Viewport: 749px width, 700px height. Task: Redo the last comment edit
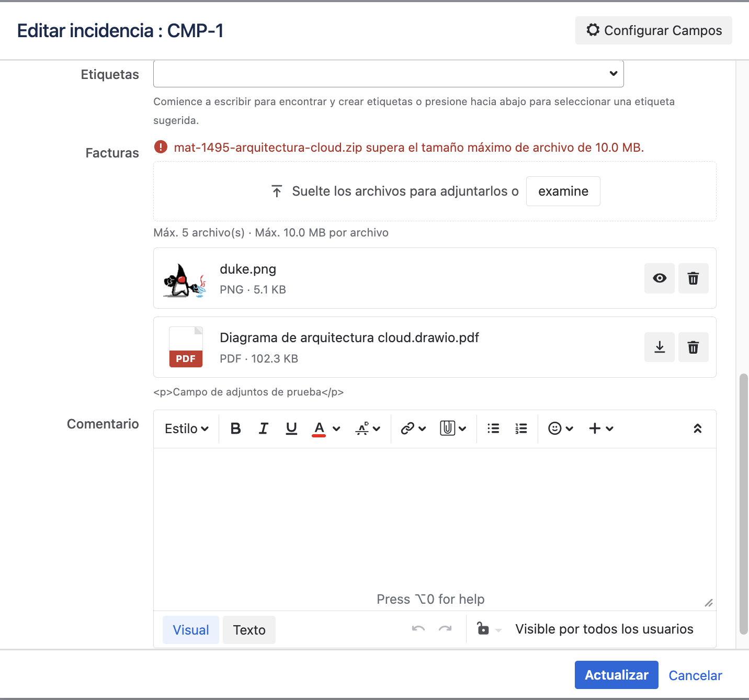click(445, 629)
